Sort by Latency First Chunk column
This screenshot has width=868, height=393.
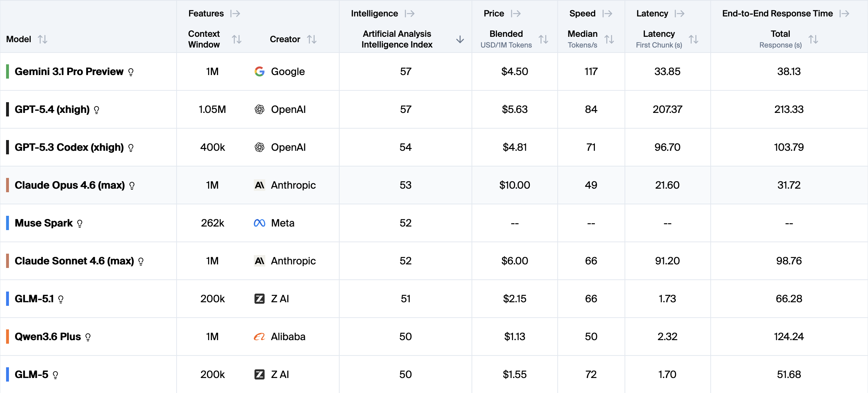click(x=693, y=39)
